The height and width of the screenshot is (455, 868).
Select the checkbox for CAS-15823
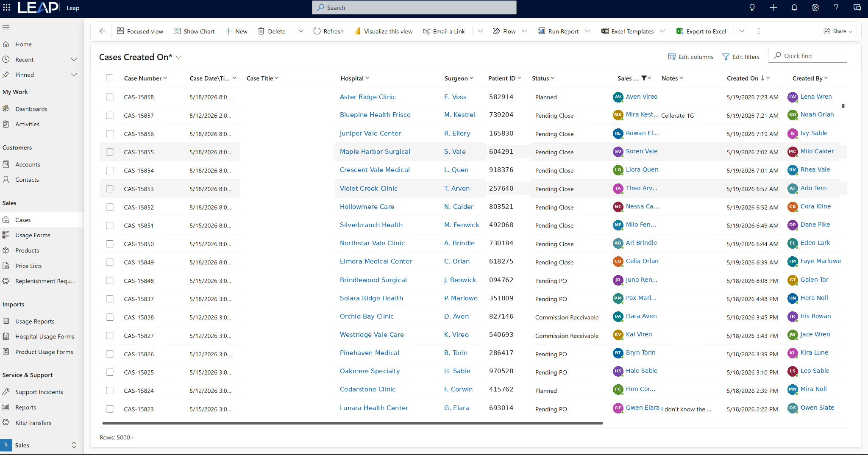[110, 409]
